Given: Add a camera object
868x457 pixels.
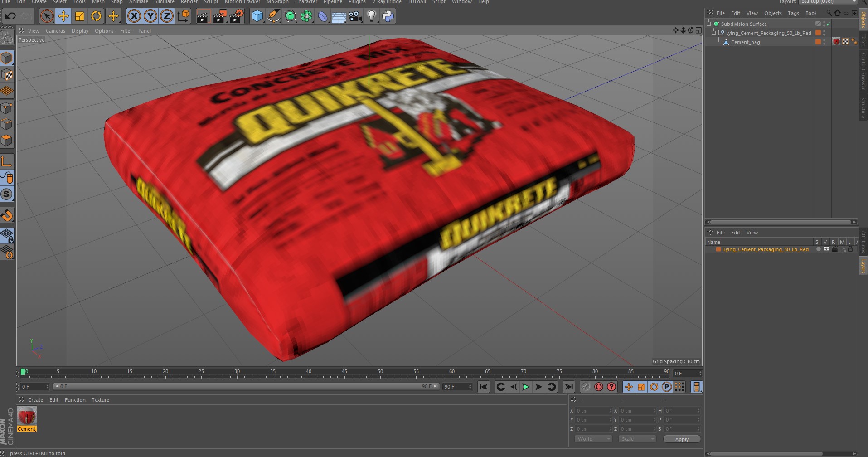Looking at the screenshot, I should pyautogui.click(x=355, y=16).
